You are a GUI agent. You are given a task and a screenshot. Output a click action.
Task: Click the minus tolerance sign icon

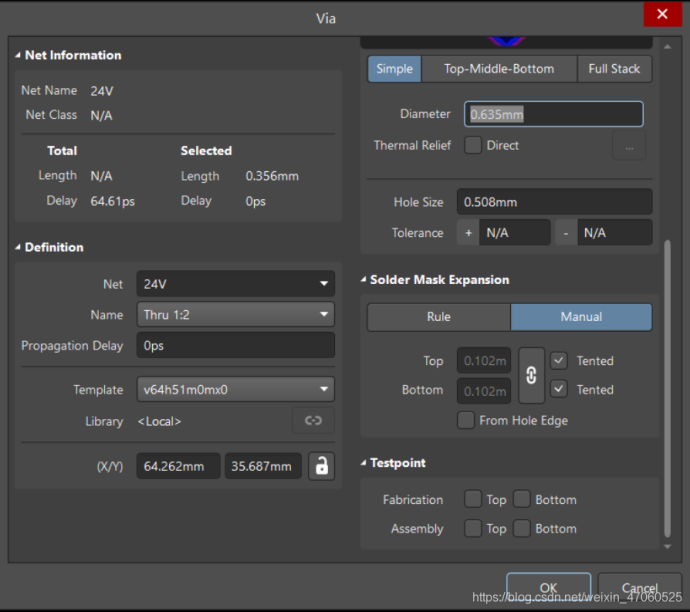pos(566,233)
